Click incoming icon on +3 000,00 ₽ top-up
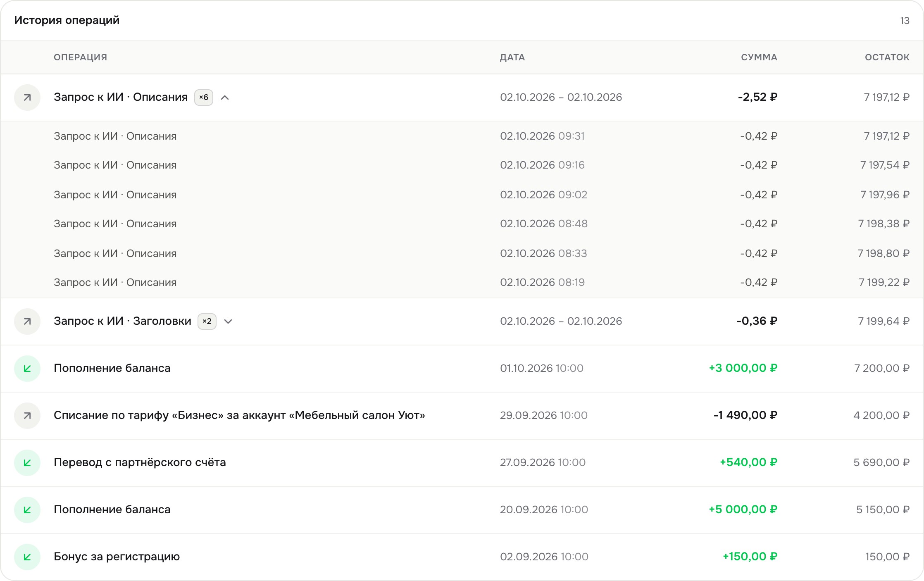This screenshot has height=581, width=924. (27, 369)
